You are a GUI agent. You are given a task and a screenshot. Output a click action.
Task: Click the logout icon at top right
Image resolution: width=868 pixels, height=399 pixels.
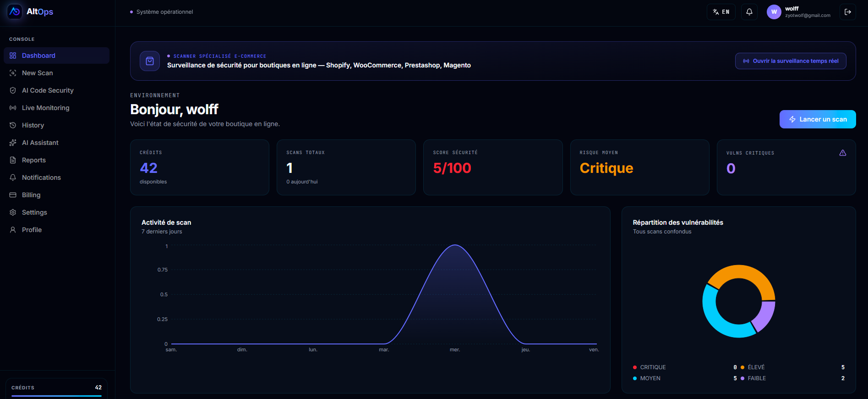tap(848, 12)
